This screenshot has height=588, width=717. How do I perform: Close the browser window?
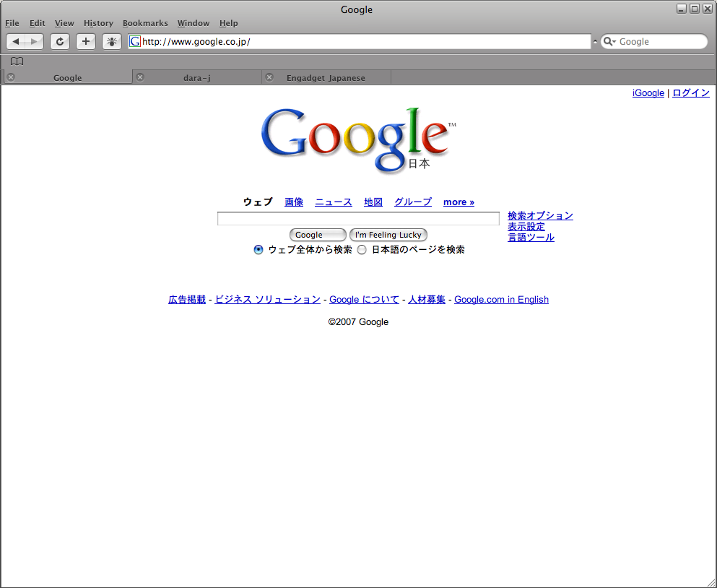pos(708,9)
